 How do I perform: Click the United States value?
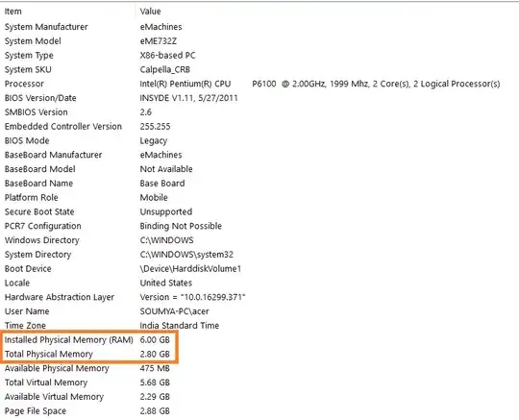point(166,283)
